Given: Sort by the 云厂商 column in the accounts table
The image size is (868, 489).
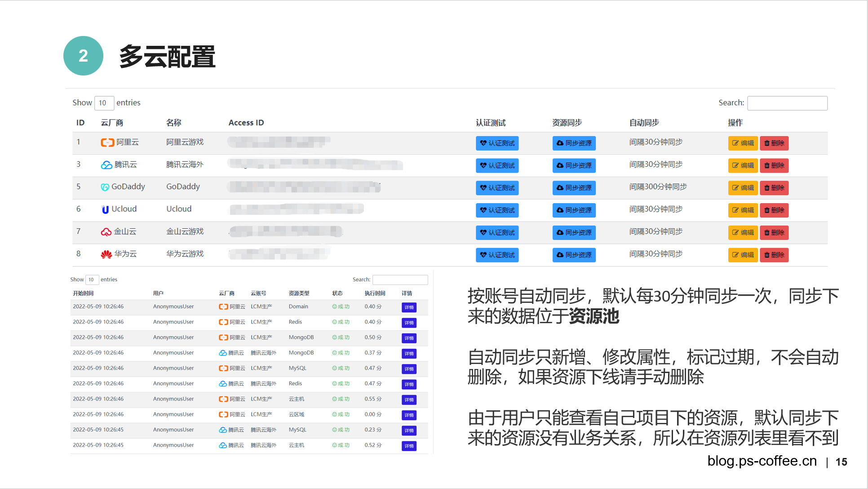Looking at the screenshot, I should [x=112, y=123].
